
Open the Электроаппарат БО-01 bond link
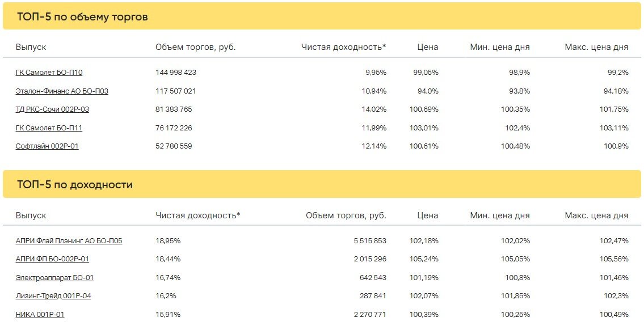[54, 278]
